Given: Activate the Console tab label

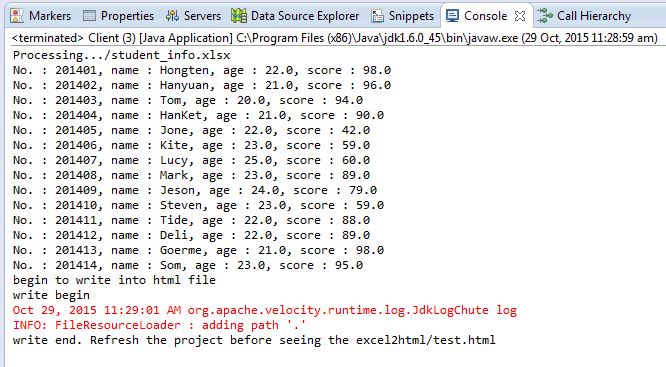Looking at the screenshot, I should pyautogui.click(x=485, y=16).
